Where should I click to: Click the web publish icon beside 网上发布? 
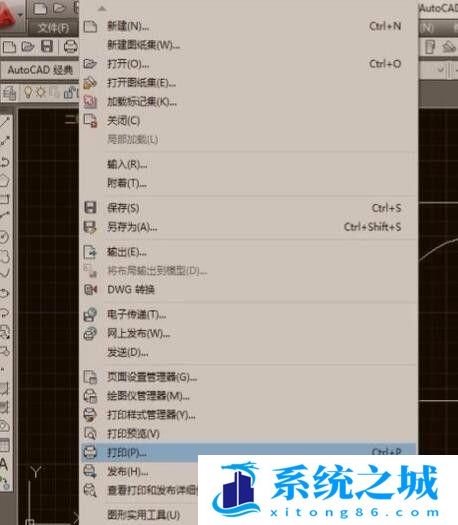pos(90,333)
